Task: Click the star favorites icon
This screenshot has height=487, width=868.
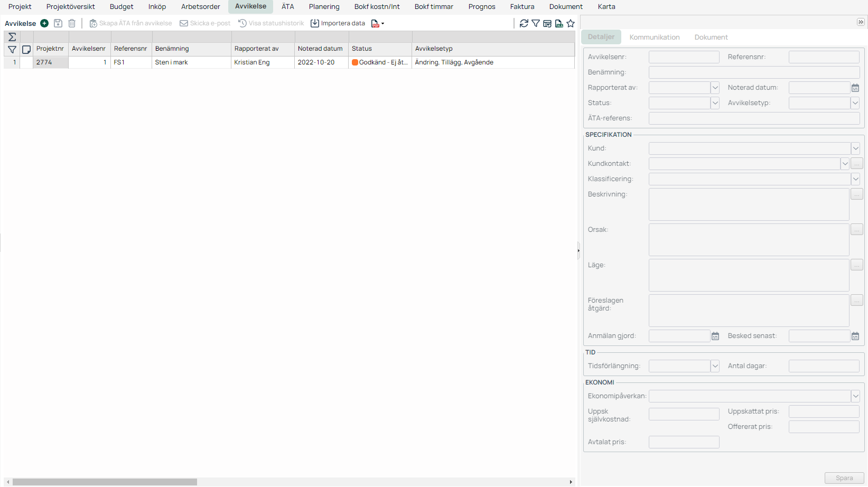Action: (x=571, y=23)
